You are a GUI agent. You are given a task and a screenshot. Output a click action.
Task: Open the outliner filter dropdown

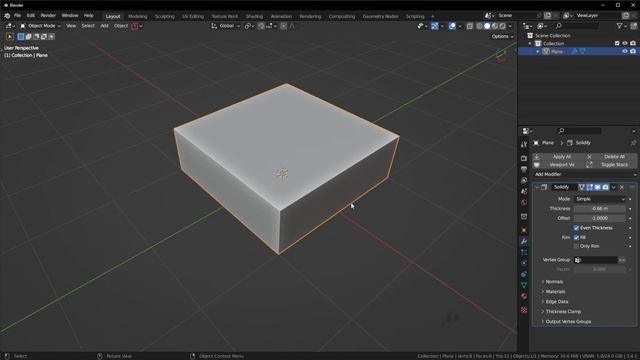pos(621,26)
